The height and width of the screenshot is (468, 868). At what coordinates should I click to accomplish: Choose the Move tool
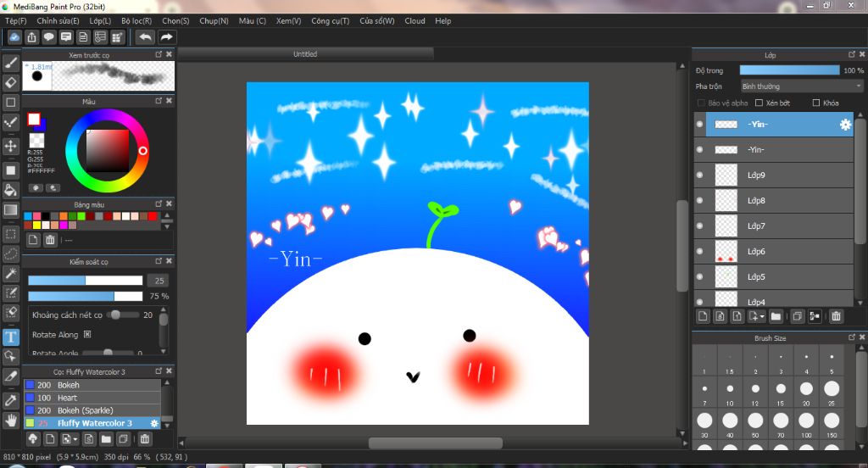10,146
